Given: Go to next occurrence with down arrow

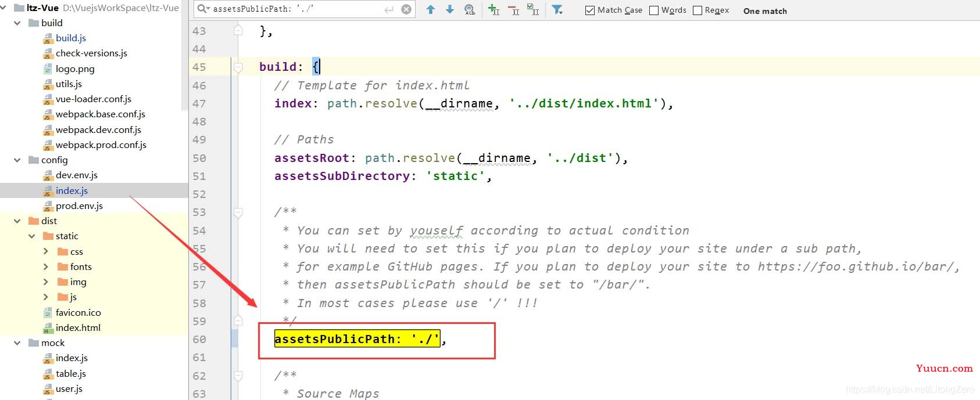Looking at the screenshot, I should pyautogui.click(x=450, y=9).
